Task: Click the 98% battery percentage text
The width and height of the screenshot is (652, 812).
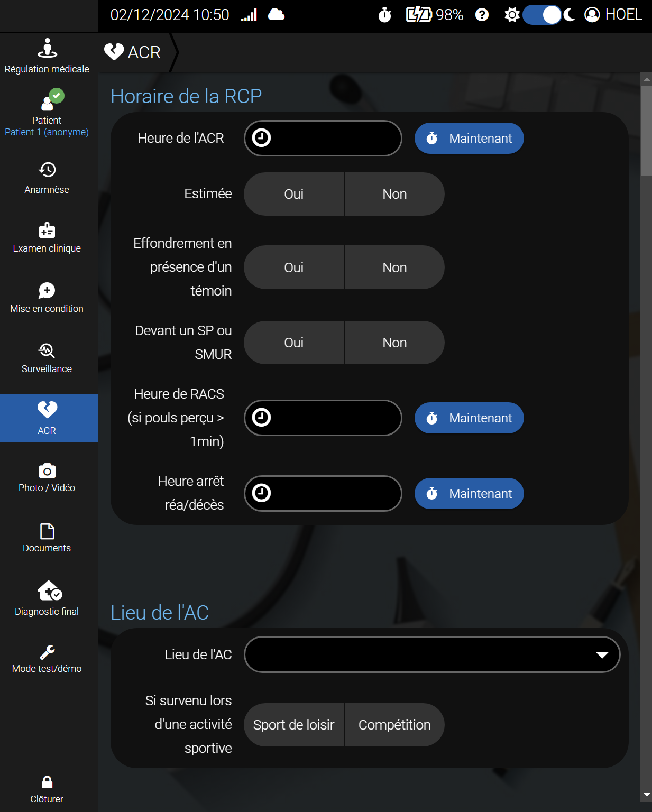Action: pyautogui.click(x=449, y=15)
